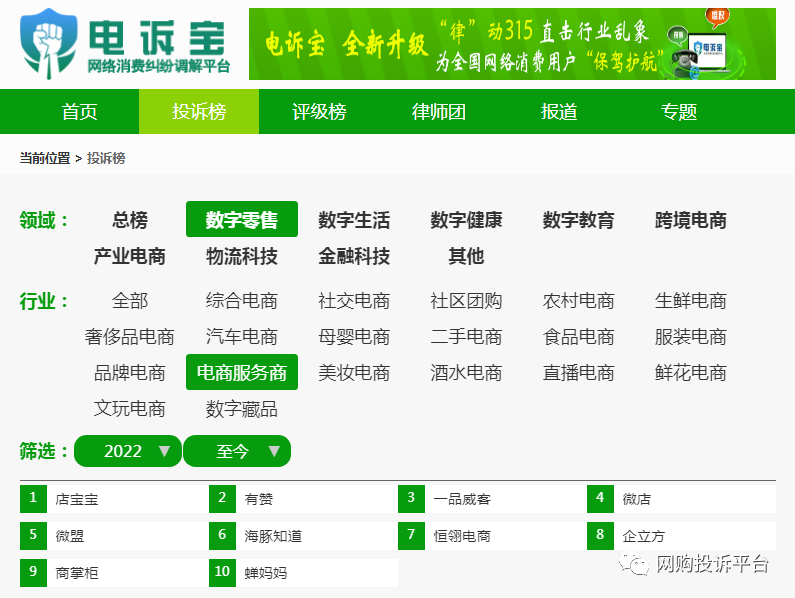Open rank 8 企立方 entry
Screen dimensions: 795x598
681,536
